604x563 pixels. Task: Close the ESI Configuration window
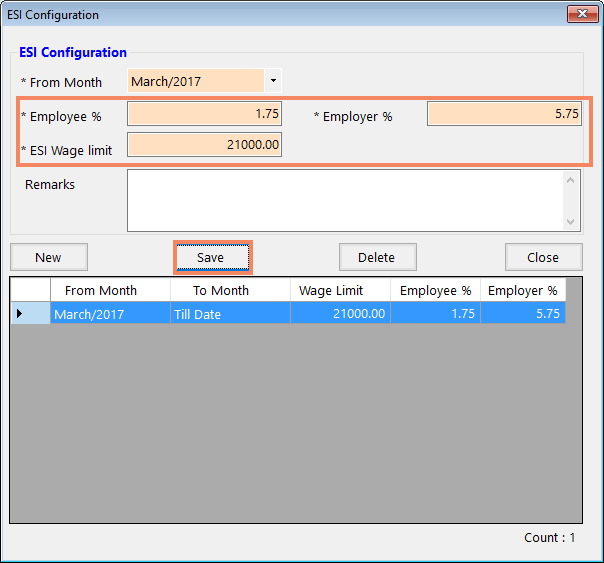point(582,14)
